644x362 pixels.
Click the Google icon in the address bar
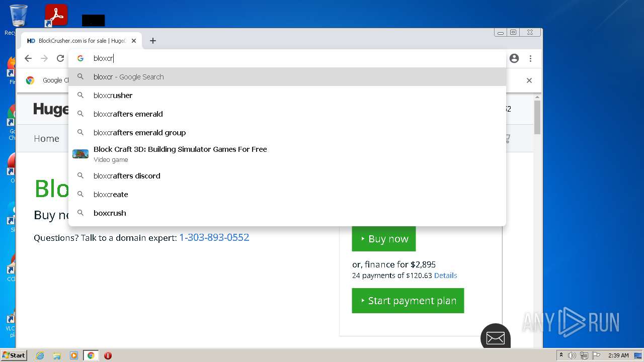point(80,58)
